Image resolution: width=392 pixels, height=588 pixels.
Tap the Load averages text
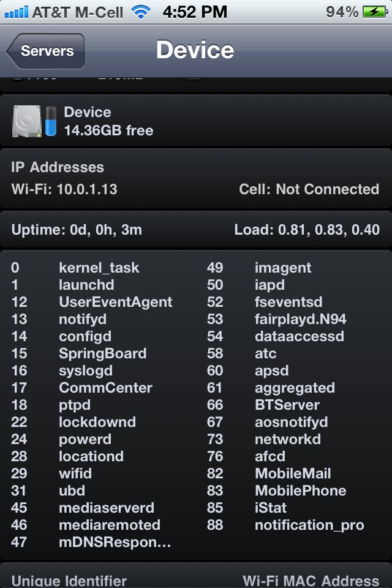pos(307,230)
